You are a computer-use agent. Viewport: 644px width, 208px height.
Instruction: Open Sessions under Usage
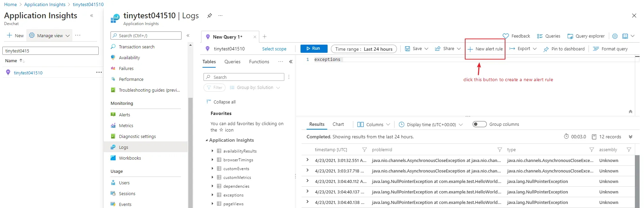tap(127, 193)
